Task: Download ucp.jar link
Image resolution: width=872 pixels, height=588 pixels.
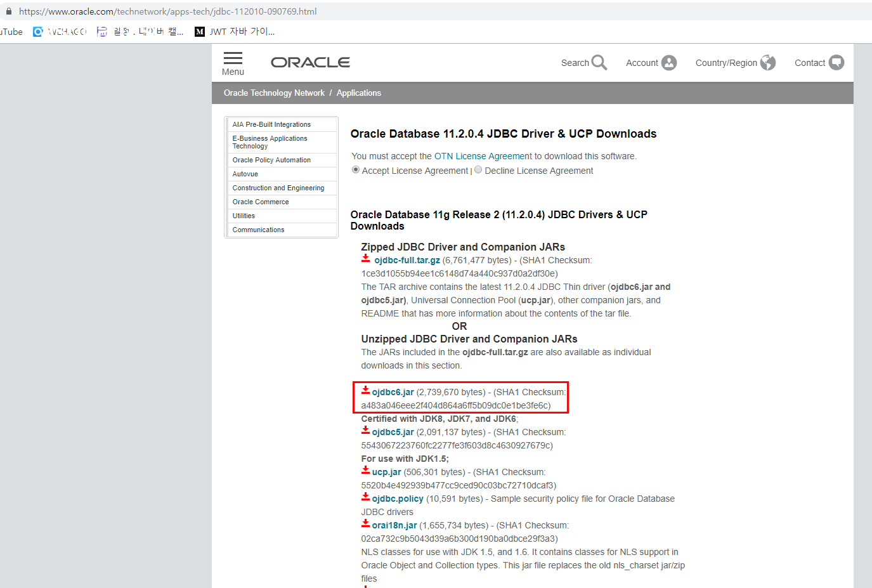Action: pos(387,472)
